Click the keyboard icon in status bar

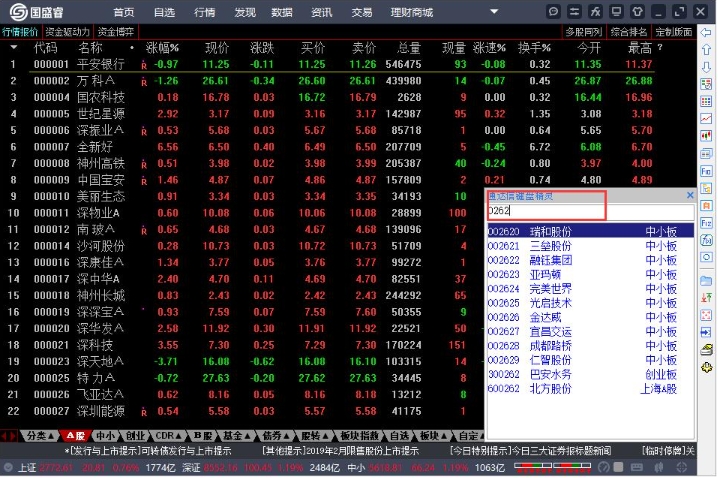tap(636, 467)
